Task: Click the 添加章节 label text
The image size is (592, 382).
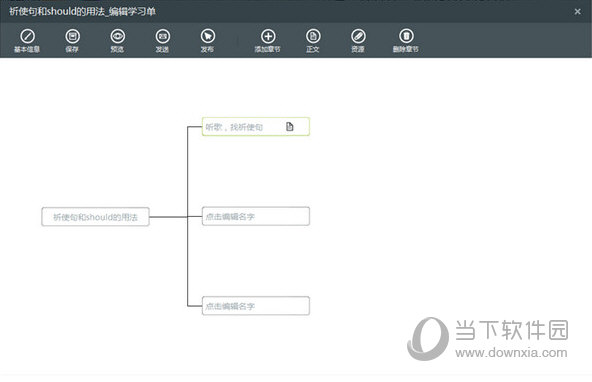Action: pyautogui.click(x=267, y=49)
